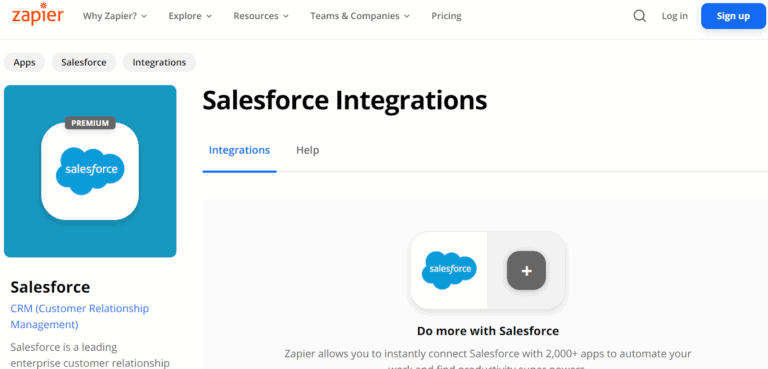Go to the Salesforce breadcrumb
This screenshot has height=369, width=768.
pos(84,63)
